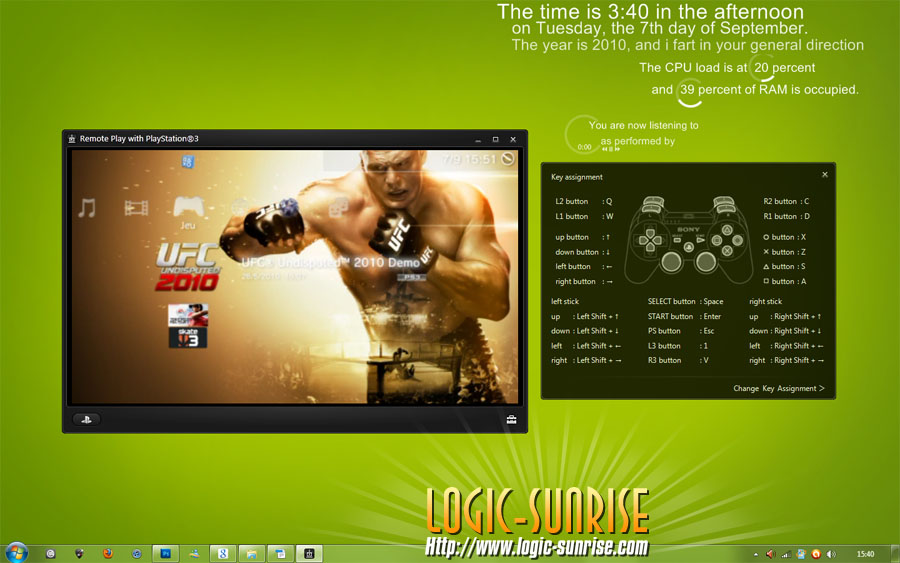Image resolution: width=900 pixels, height=563 pixels.
Task: Click the 'right stick' heading in Key assignment
Action: pos(766,301)
